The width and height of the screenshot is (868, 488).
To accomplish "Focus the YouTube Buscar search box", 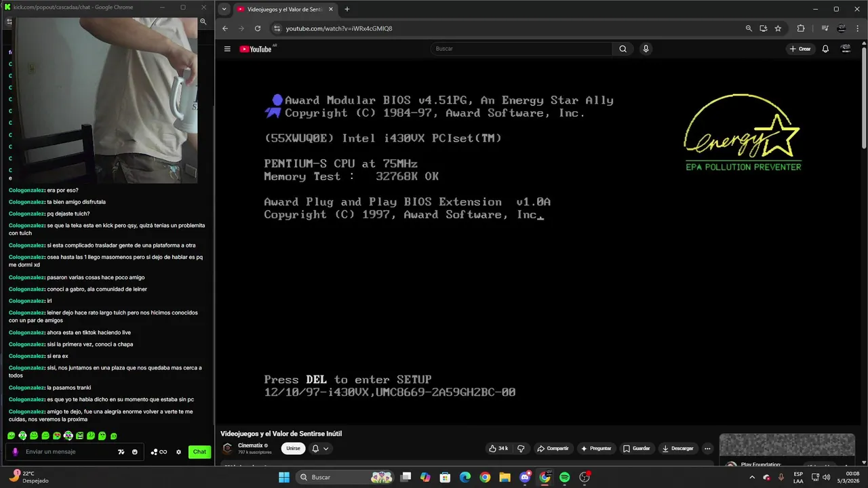I will [x=521, y=49].
